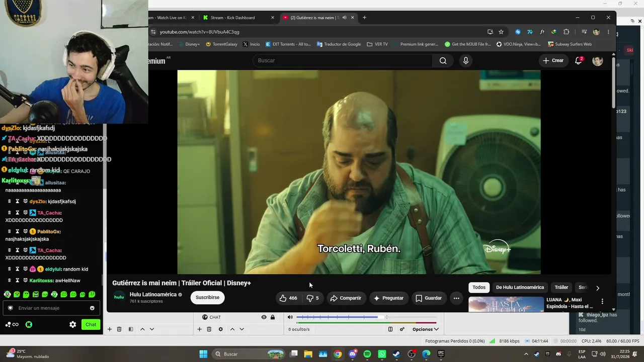644x362 pixels.
Task: Mute the Gutiérrez YouTube browser tab
Action: click(x=344, y=18)
